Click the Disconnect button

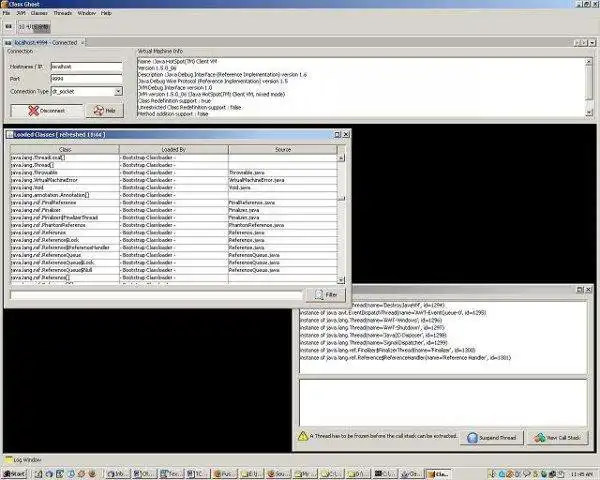(x=46, y=111)
